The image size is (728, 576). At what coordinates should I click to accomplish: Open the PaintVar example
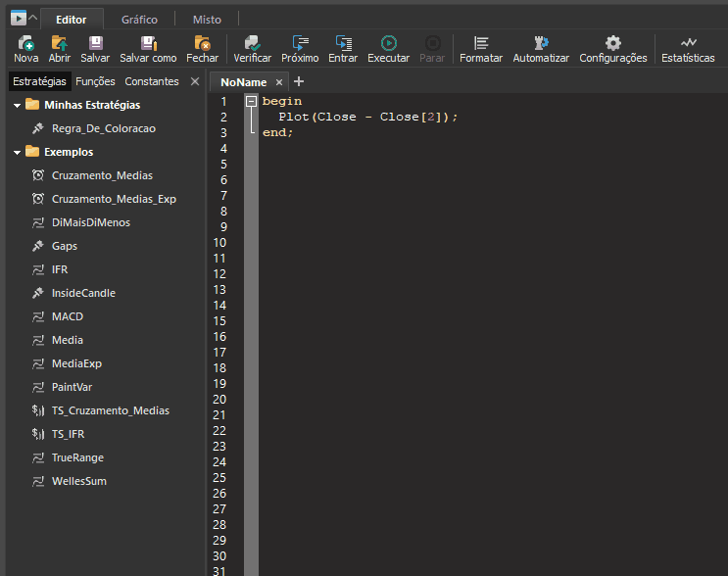click(72, 387)
